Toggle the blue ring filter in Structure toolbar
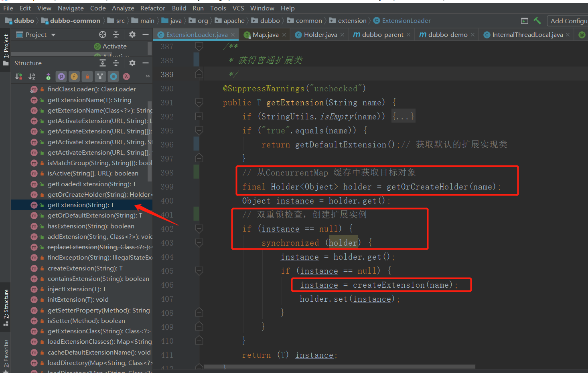 click(x=114, y=76)
